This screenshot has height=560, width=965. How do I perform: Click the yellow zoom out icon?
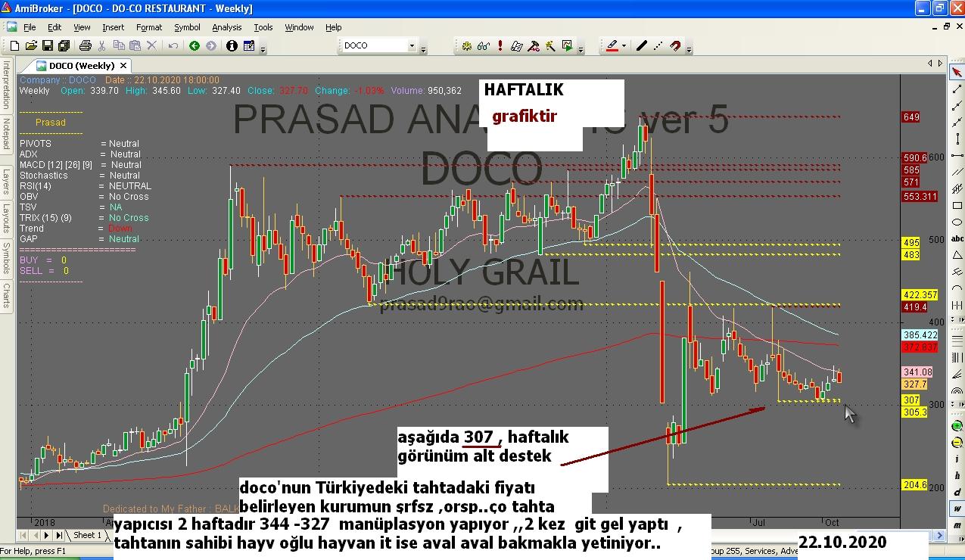click(x=957, y=443)
